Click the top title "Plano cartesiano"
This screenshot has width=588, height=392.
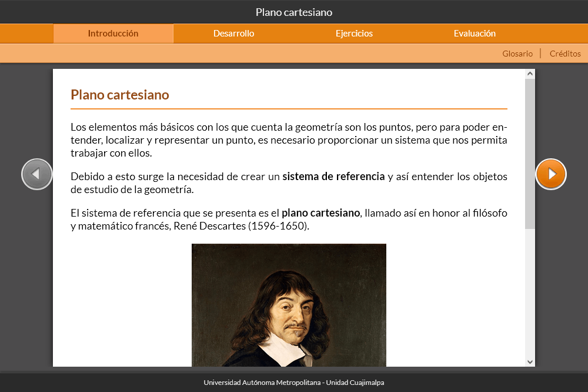(x=294, y=12)
